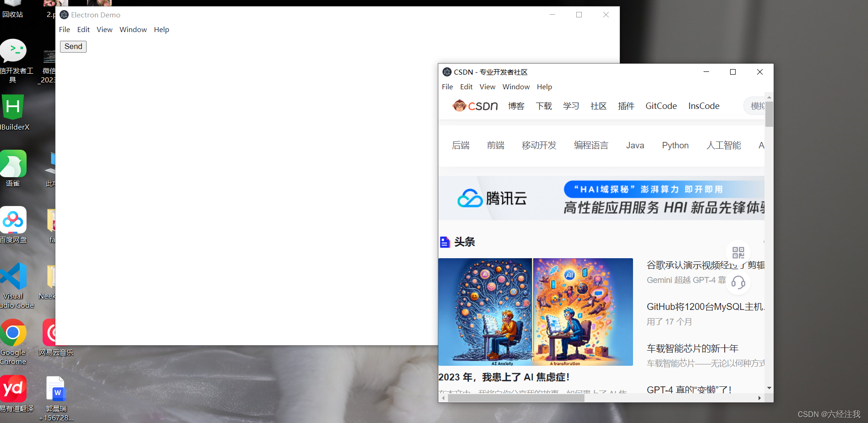Open the 语雀 desktop icon
The width and height of the screenshot is (868, 423).
tap(13, 163)
